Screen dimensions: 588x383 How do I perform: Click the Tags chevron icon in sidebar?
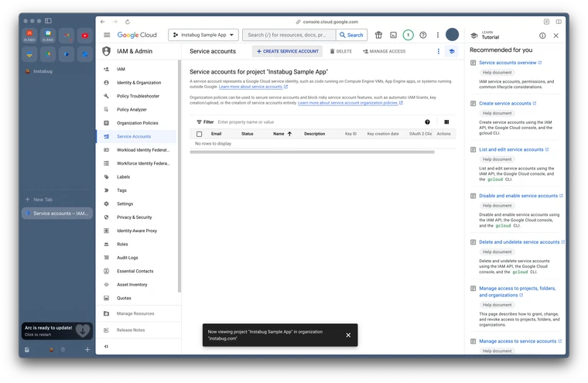pos(107,190)
